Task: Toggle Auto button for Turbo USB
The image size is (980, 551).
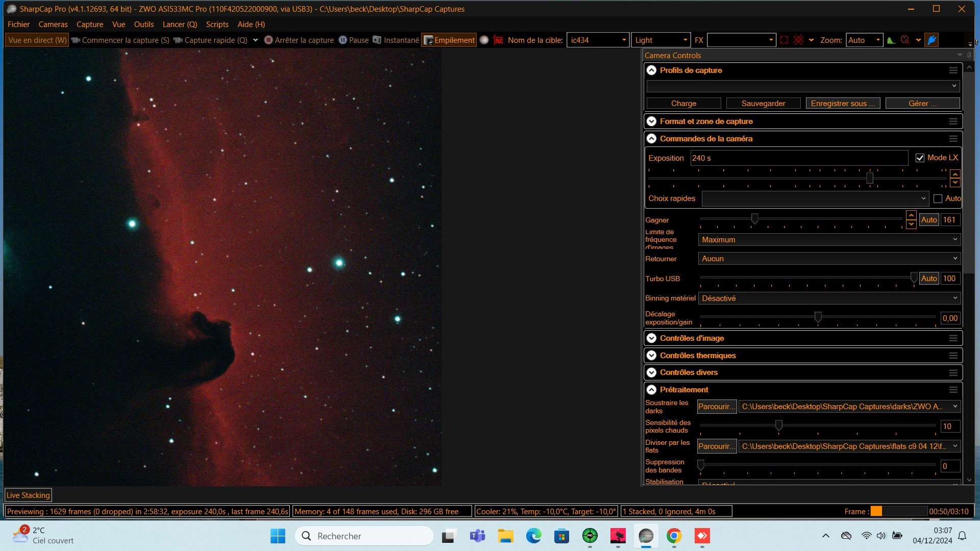Action: pyautogui.click(x=929, y=279)
